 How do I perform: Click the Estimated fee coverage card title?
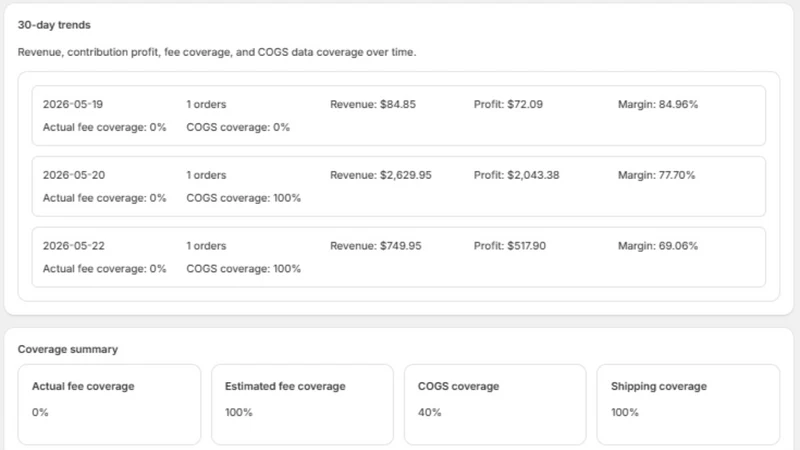285,386
